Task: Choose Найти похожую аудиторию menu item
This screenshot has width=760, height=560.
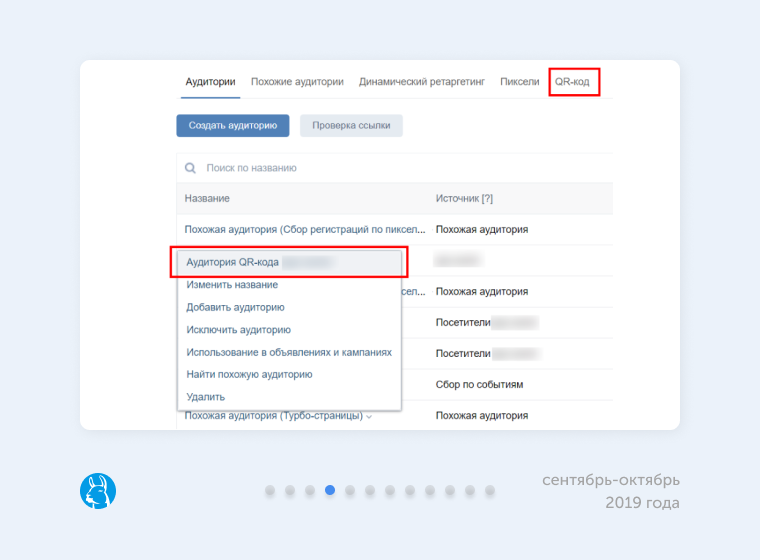Action: coord(249,375)
